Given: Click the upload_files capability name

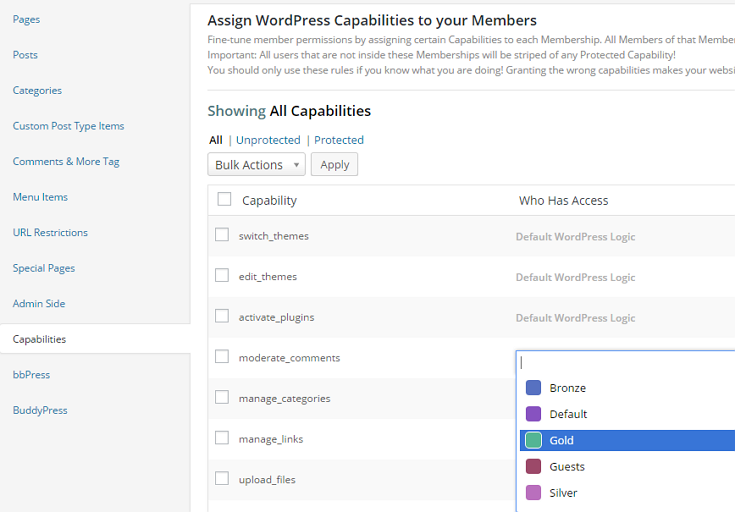Looking at the screenshot, I should click(267, 480).
